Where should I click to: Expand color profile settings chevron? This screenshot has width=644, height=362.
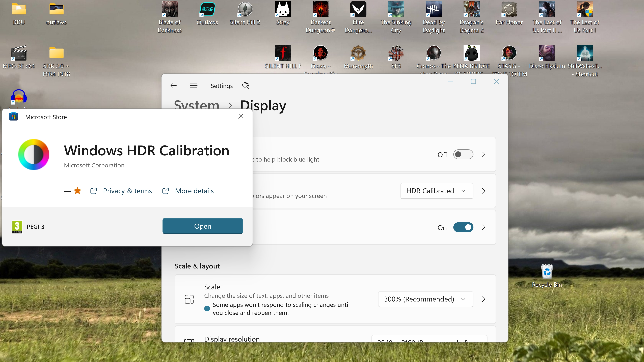click(484, 191)
